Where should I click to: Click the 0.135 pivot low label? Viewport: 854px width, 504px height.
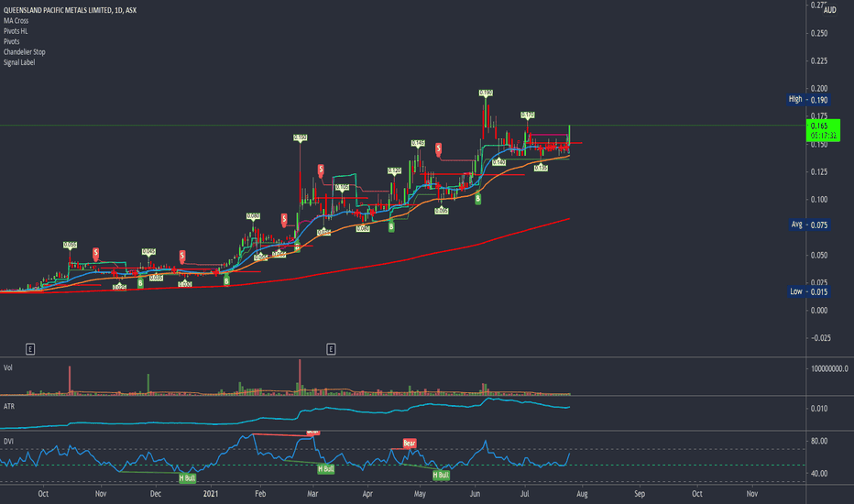click(541, 168)
